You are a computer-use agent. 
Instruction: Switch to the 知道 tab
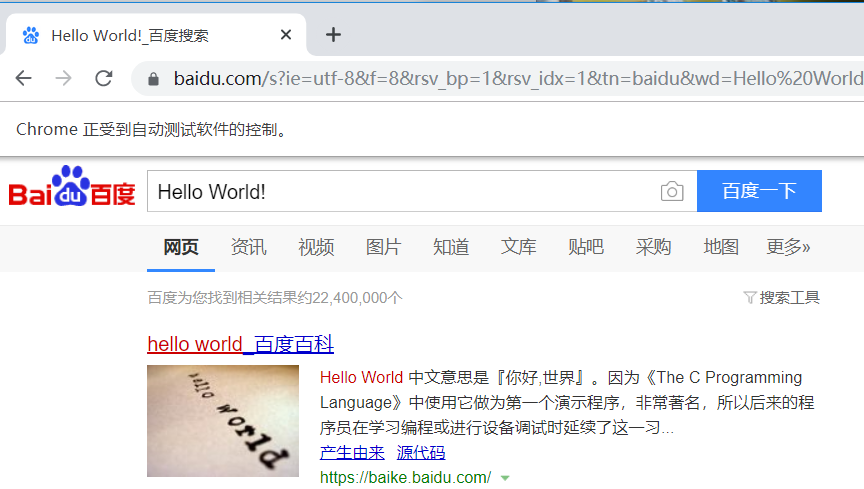point(451,247)
